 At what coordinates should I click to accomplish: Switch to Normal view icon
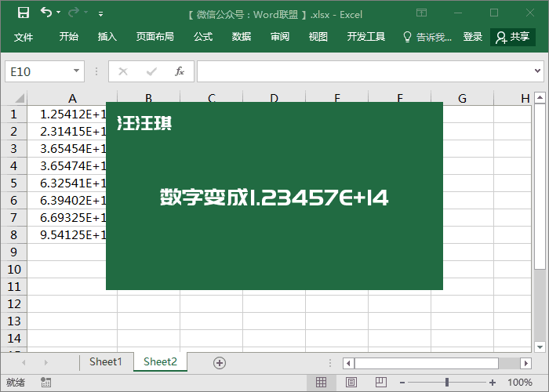[x=321, y=383]
